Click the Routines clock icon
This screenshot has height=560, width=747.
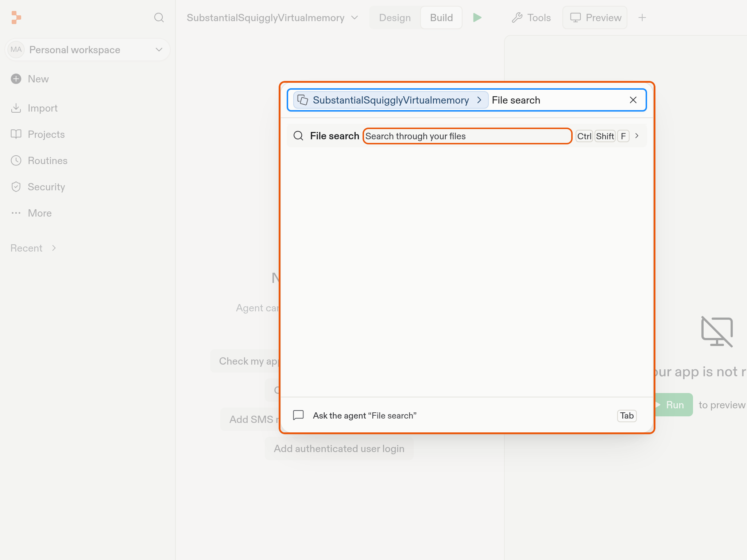tap(16, 160)
